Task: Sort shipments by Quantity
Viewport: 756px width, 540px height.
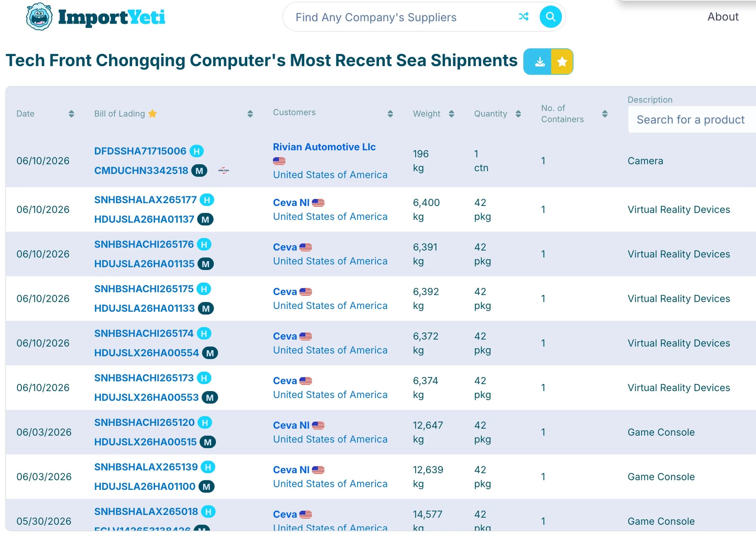Action: (x=518, y=114)
